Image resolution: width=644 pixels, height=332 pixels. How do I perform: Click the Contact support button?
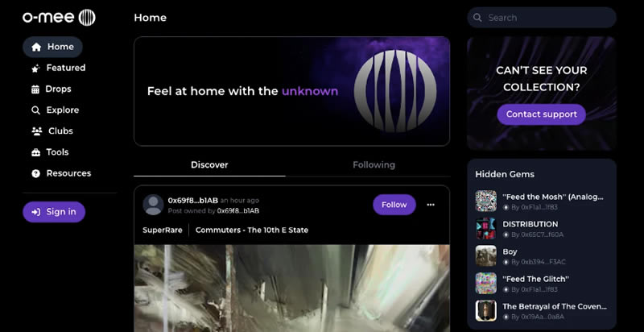click(541, 114)
